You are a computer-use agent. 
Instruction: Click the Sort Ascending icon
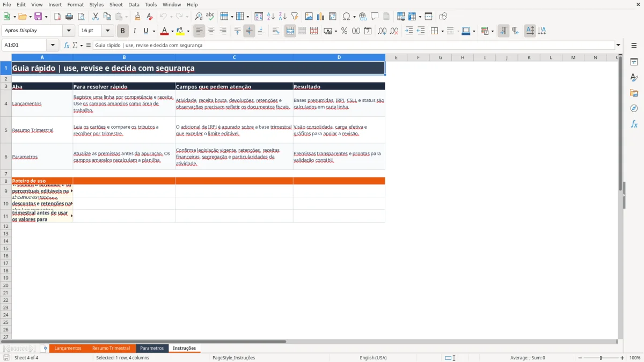point(271,17)
